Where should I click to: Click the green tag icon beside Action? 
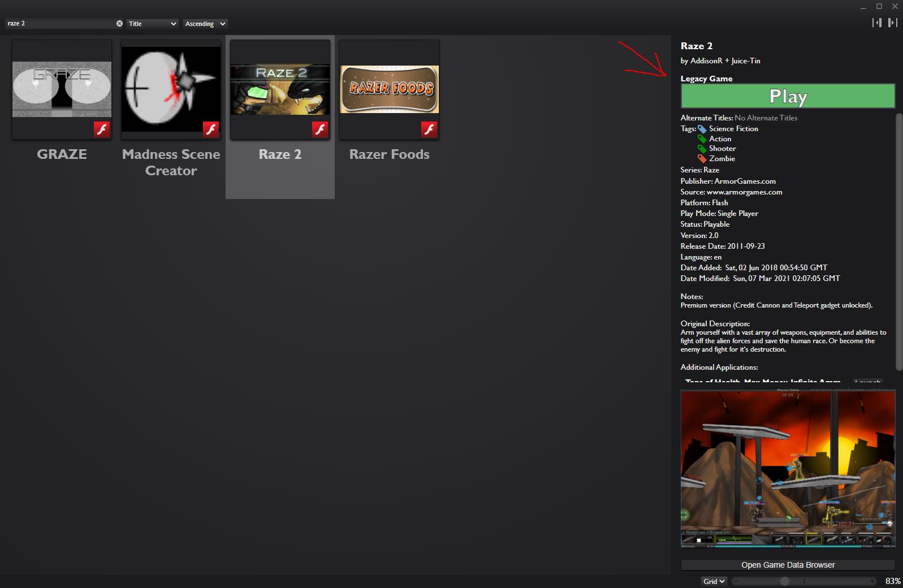coord(702,139)
